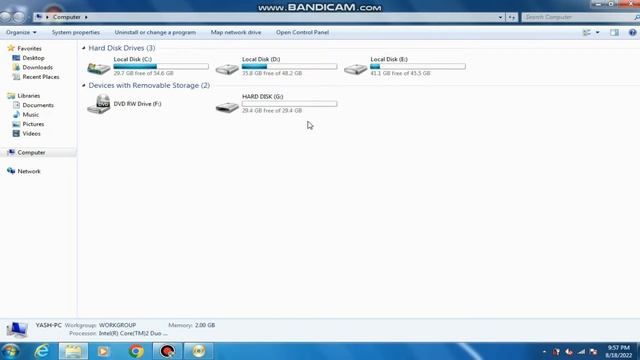The image size is (640, 360).
Task: Open Windows Media Player from taskbar
Action: click(103, 351)
